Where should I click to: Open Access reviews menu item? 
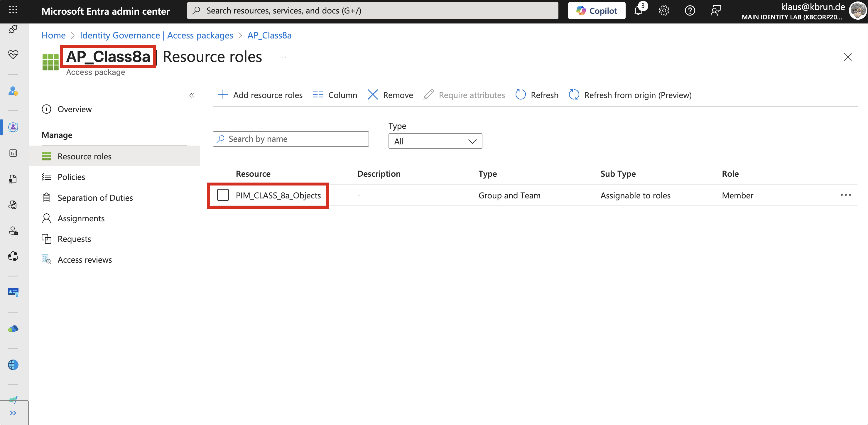point(85,260)
